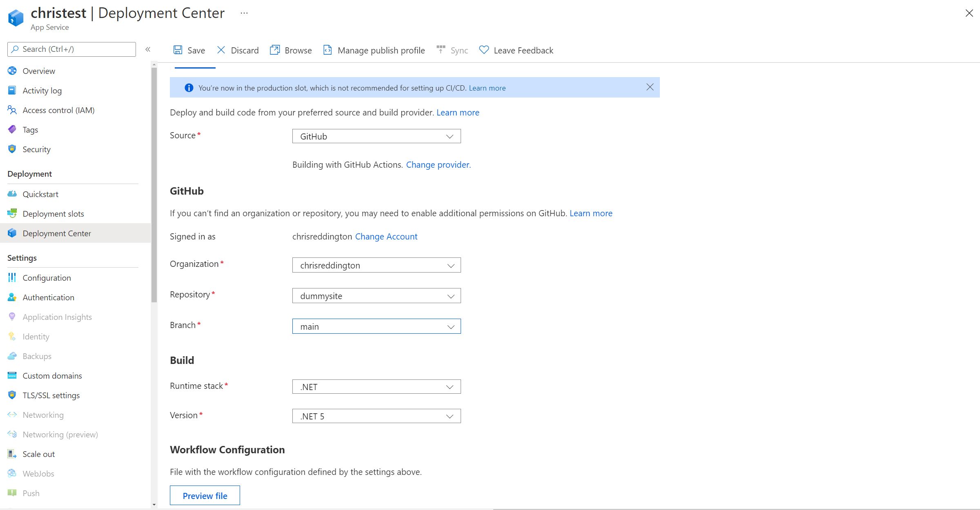Select the Save icon in the toolbar
980x510 pixels.
tap(178, 50)
